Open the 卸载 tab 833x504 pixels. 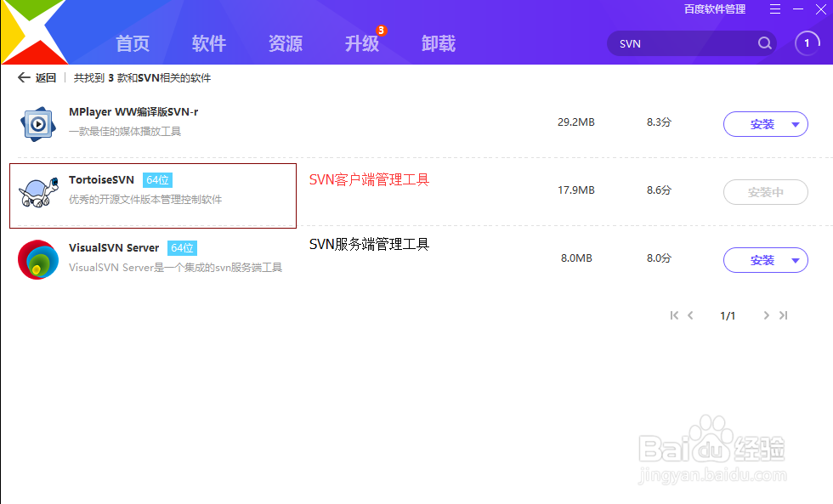[x=439, y=43]
